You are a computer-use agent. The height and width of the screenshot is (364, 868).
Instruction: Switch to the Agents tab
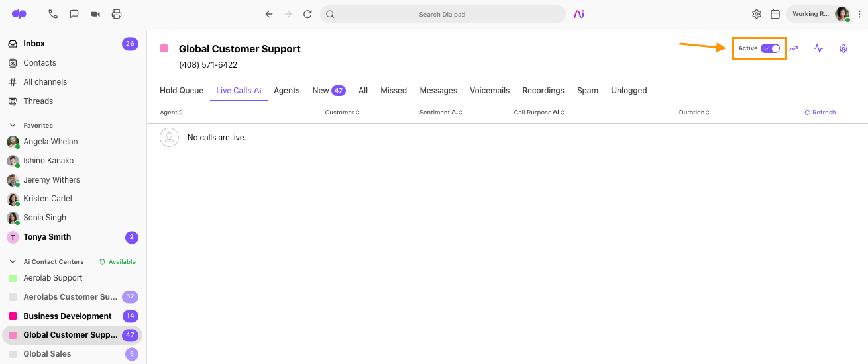click(287, 91)
